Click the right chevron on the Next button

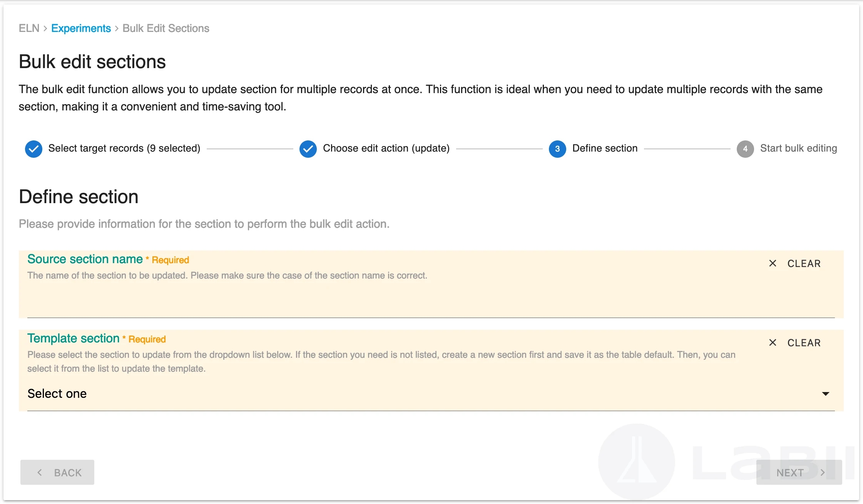click(x=823, y=472)
